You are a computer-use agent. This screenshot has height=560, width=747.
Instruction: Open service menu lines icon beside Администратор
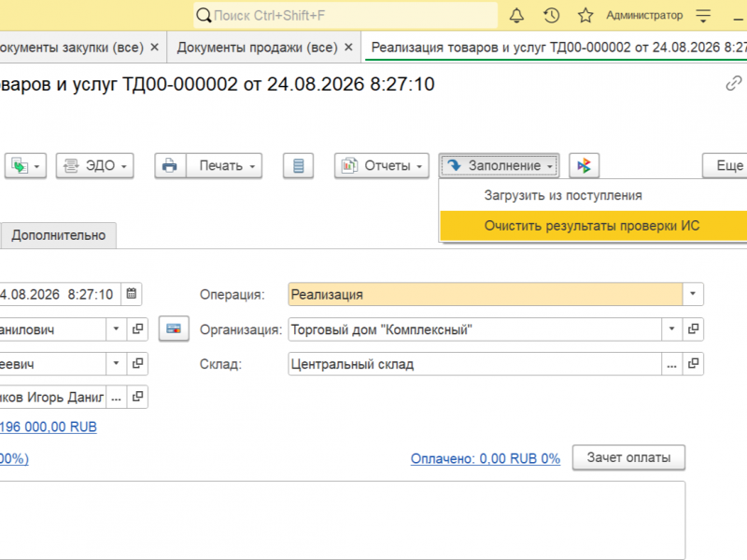click(703, 16)
